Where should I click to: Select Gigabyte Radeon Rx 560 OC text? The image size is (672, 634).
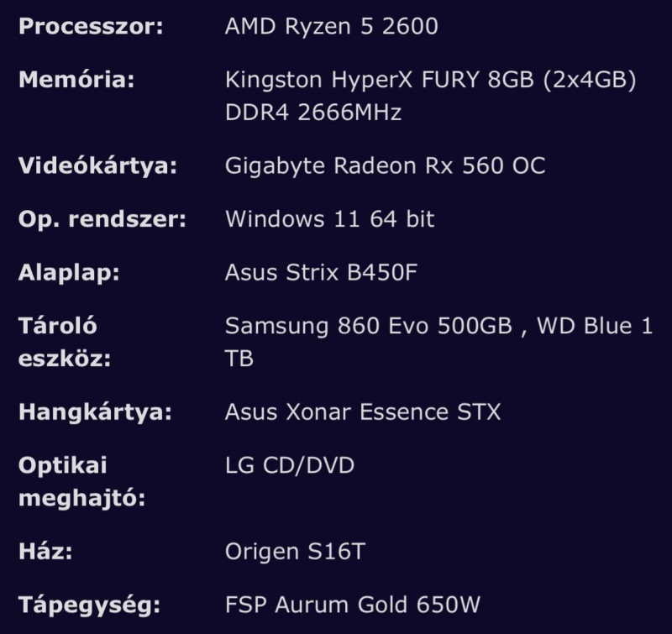385,165
